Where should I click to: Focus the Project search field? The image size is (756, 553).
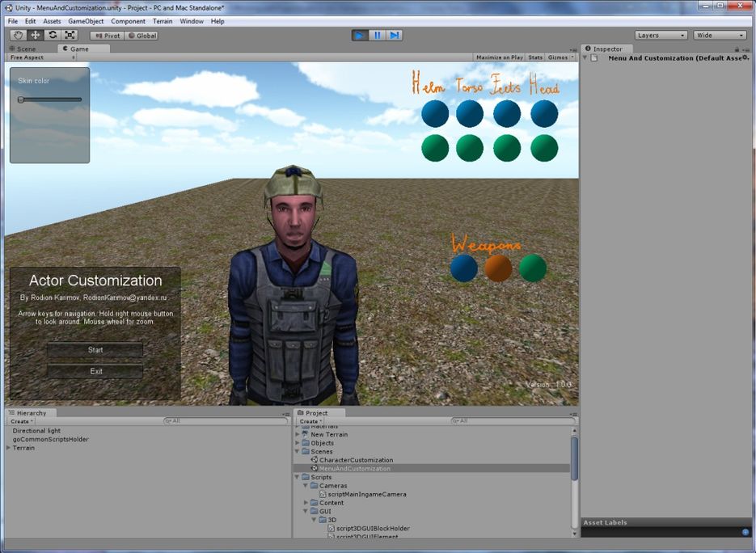pyautogui.click(x=513, y=421)
